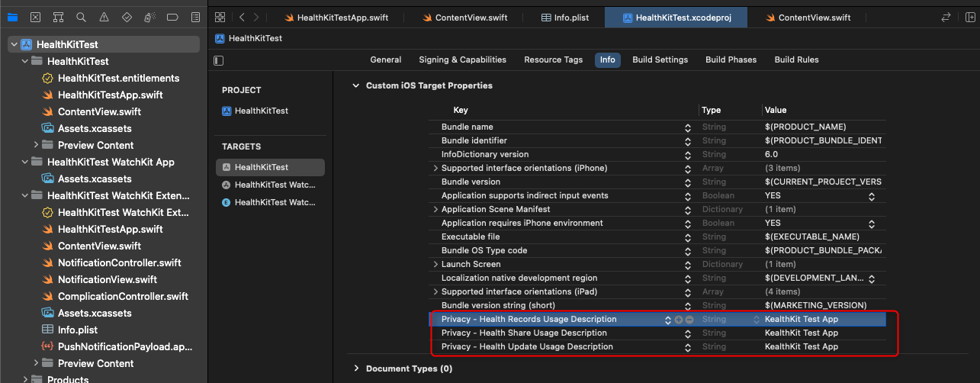
Task: Switch to the Build Settings tab
Action: coord(660,60)
